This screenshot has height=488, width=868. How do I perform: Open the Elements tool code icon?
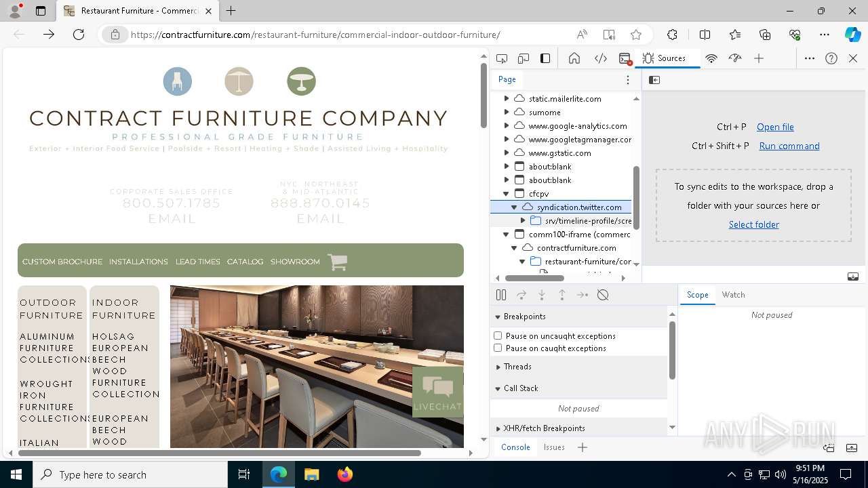point(601,58)
